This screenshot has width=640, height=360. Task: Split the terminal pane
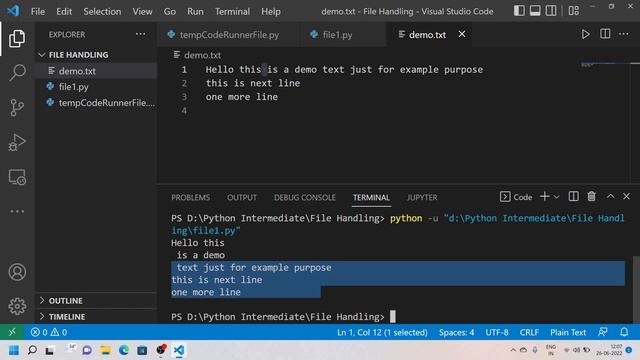(573, 197)
